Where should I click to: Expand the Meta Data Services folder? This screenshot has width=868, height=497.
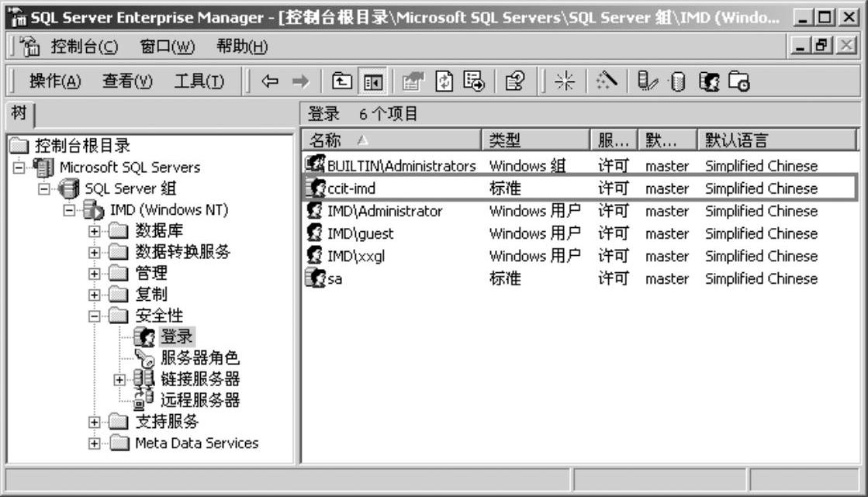pos(94,444)
